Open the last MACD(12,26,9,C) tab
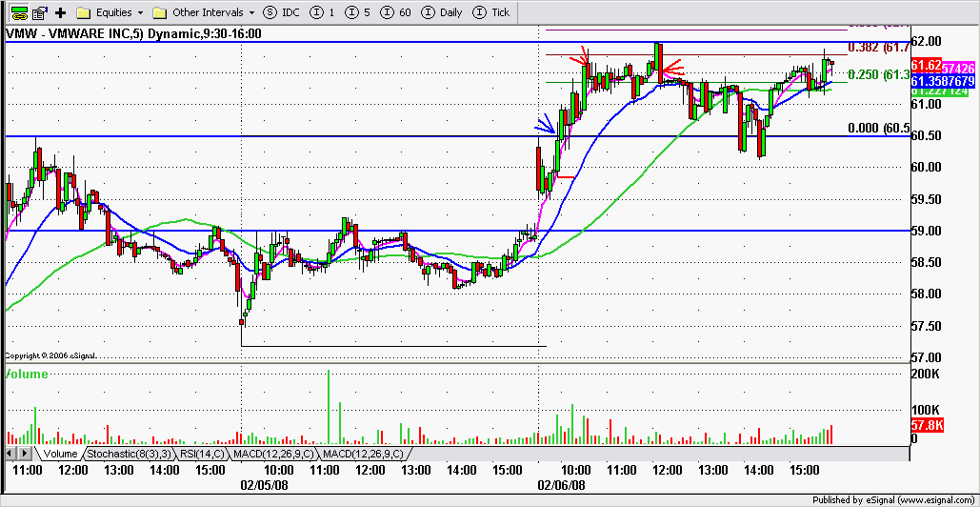Screen dimensions: 980x507 pyautogui.click(x=365, y=454)
